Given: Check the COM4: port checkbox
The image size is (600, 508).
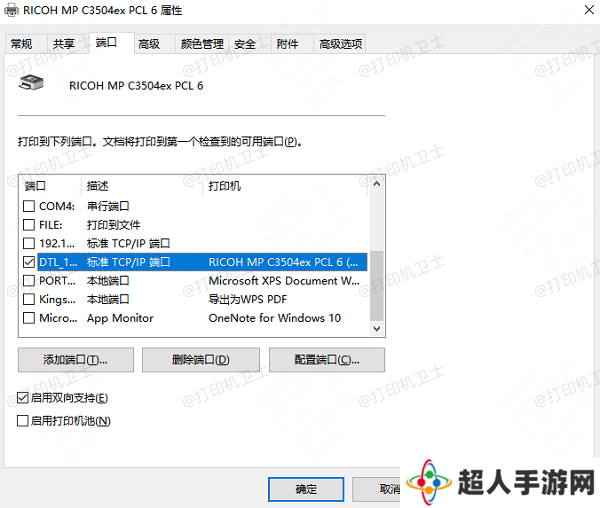Looking at the screenshot, I should pyautogui.click(x=29, y=206).
